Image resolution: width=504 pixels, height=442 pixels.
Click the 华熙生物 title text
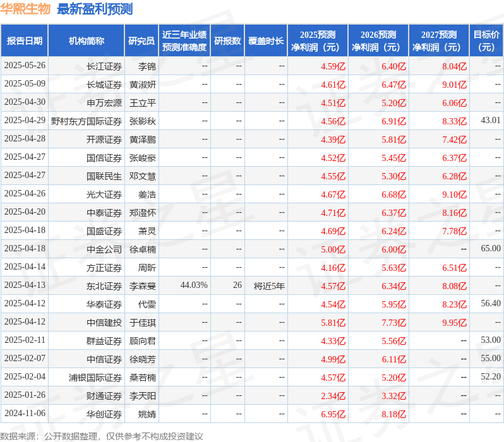[x=25, y=9]
